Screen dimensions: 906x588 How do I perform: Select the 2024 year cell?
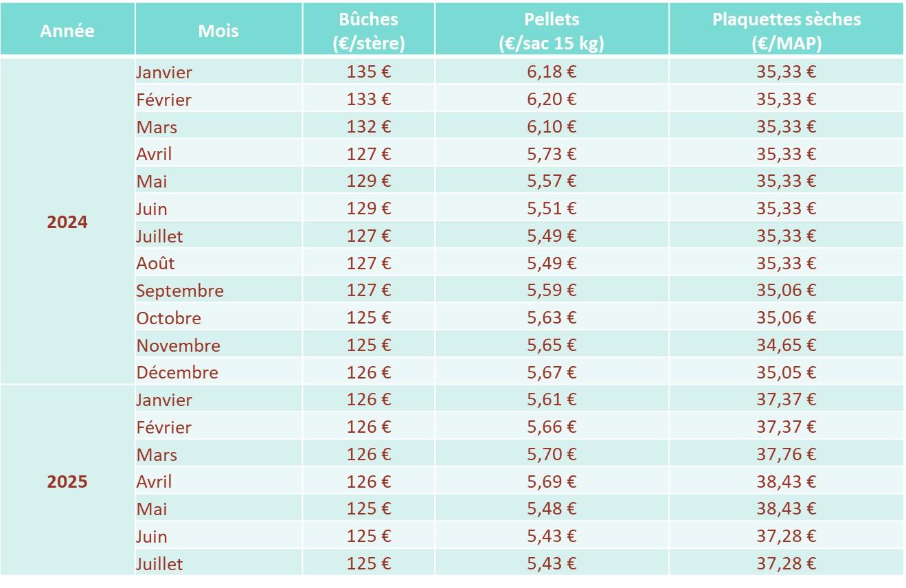coord(67,222)
